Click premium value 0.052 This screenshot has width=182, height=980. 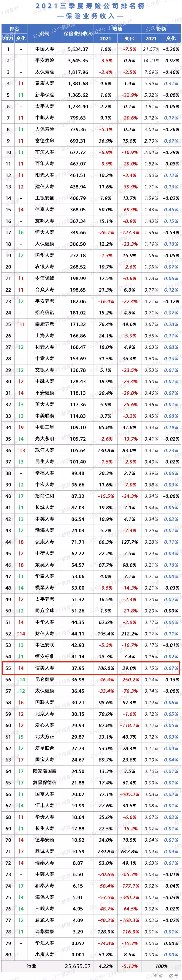coord(78,943)
